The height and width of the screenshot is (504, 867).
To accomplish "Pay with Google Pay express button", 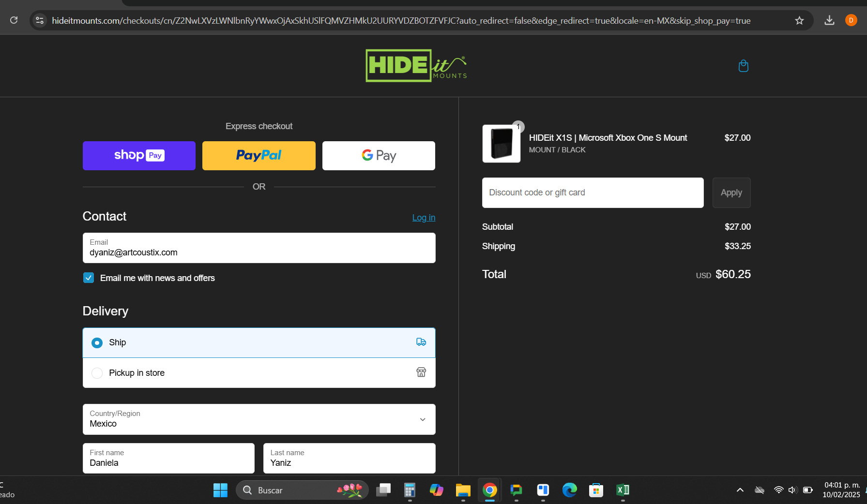I will (379, 156).
